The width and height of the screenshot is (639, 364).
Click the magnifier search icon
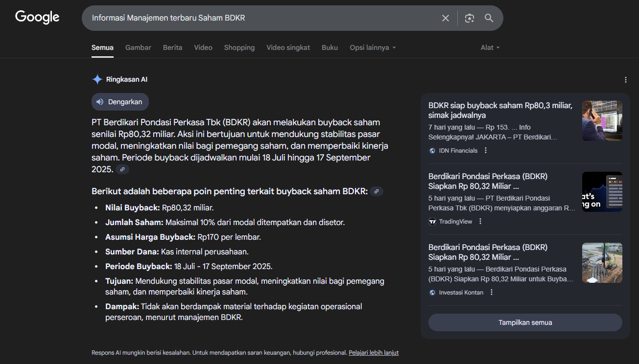tap(489, 18)
